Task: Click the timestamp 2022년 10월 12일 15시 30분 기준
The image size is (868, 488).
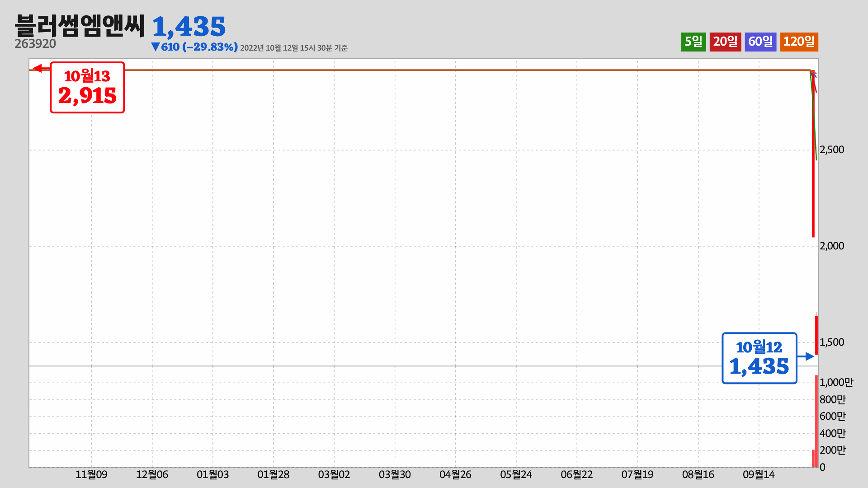Action: (294, 48)
